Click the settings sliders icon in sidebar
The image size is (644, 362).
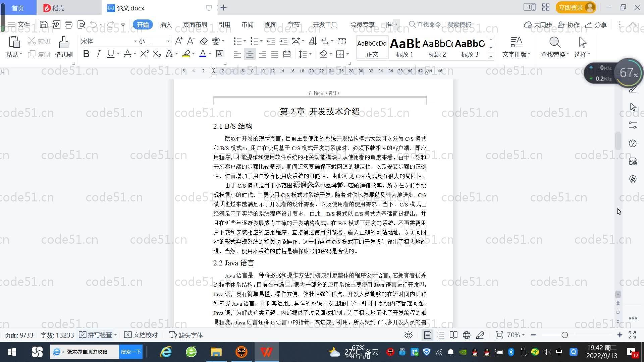pyautogui.click(x=633, y=125)
